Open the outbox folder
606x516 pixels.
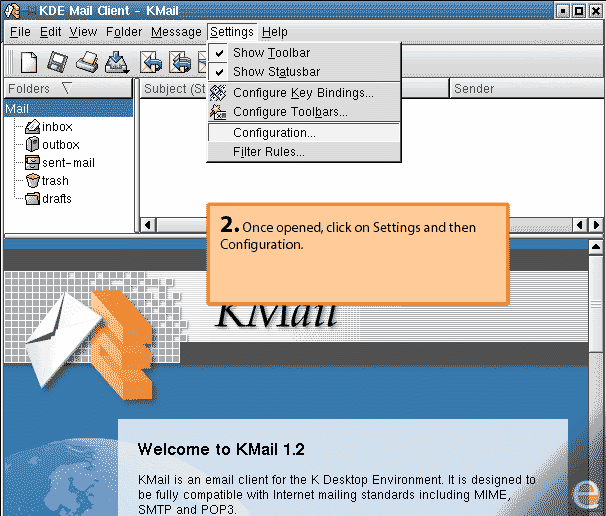click(x=60, y=145)
